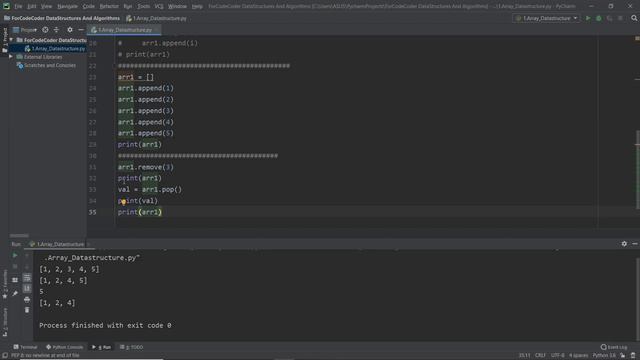Viewport: 640px width, 360px height.
Task: Select 1.Array_Datastructure tab in Run panel
Action: pos(60,244)
